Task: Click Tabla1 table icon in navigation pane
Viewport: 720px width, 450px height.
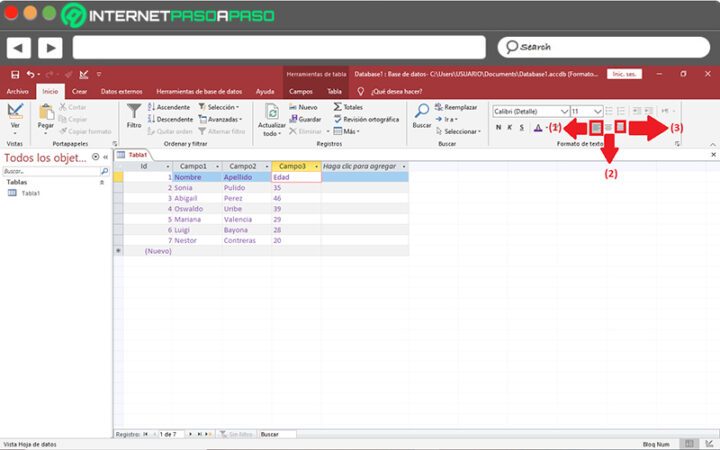Action: (12, 193)
